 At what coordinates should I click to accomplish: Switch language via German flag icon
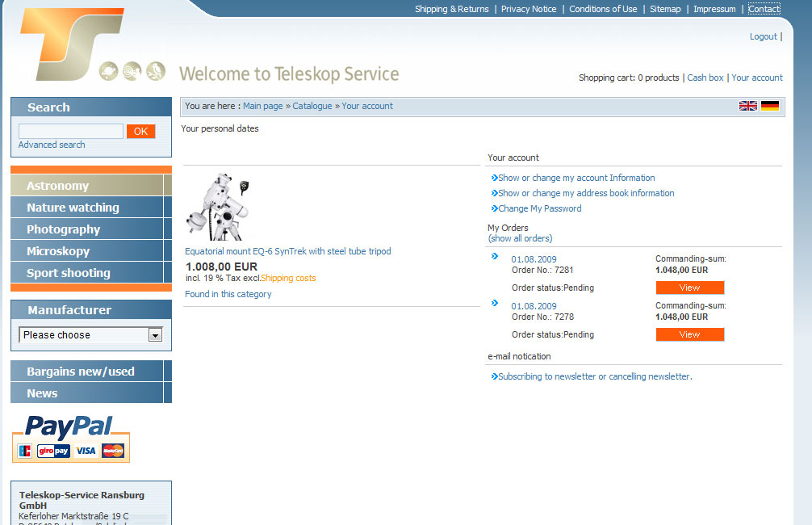pos(770,106)
